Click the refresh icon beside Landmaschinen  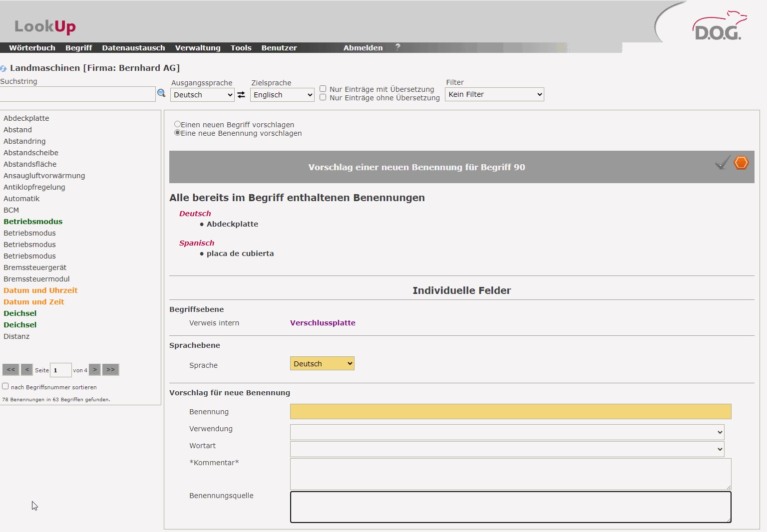click(3, 68)
